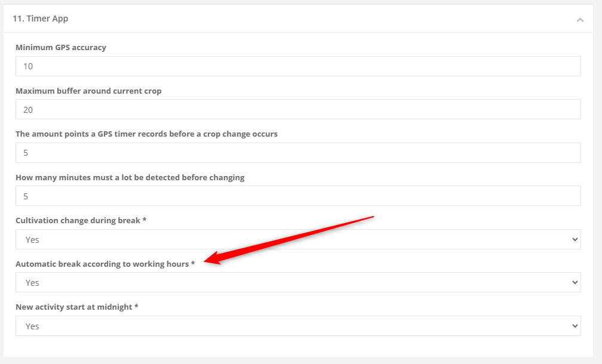This screenshot has height=364, width=602.
Task: Click 'How many minutes must a lot' label
Action: click(130, 178)
